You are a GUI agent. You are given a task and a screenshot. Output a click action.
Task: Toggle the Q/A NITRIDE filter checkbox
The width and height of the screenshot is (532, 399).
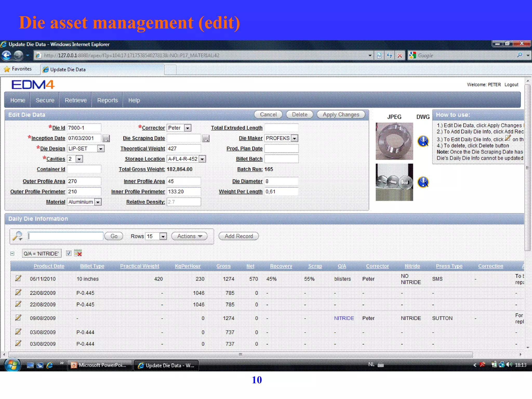pyautogui.click(x=68, y=253)
